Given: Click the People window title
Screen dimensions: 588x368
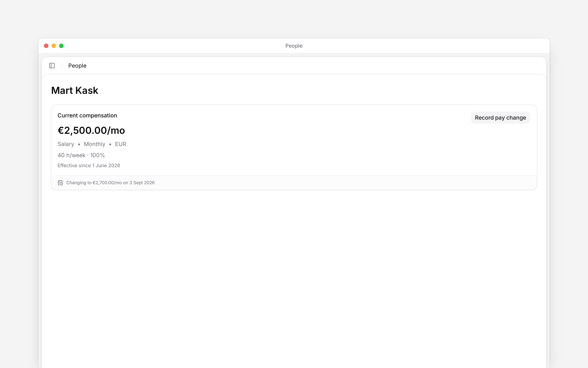Looking at the screenshot, I should (x=294, y=46).
